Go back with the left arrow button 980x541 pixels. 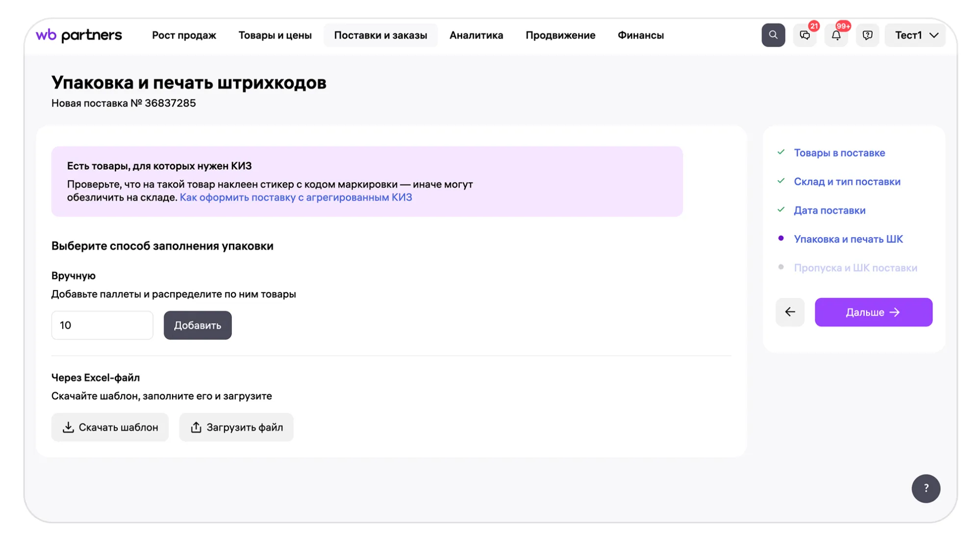pos(790,312)
